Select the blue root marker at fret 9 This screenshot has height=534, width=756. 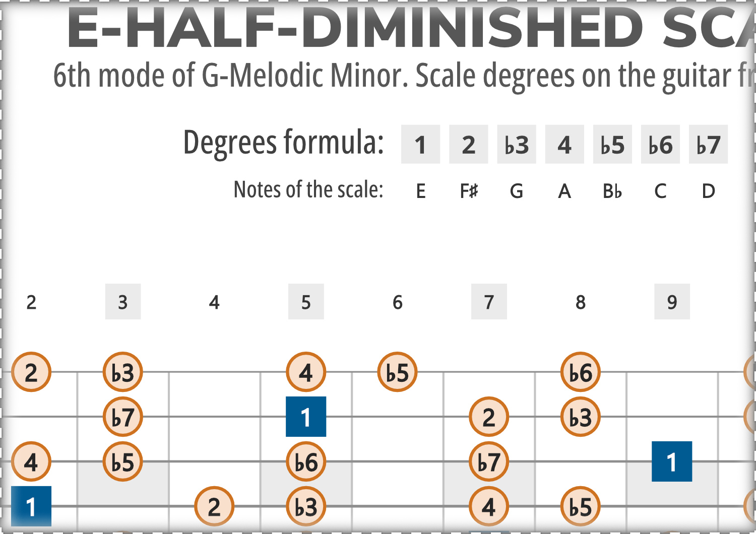point(672,461)
